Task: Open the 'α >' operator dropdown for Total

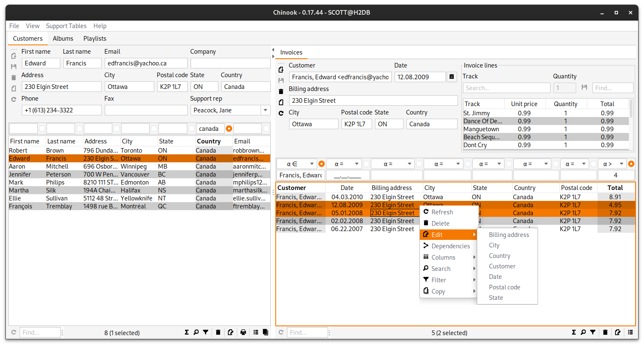Action: click(x=613, y=164)
